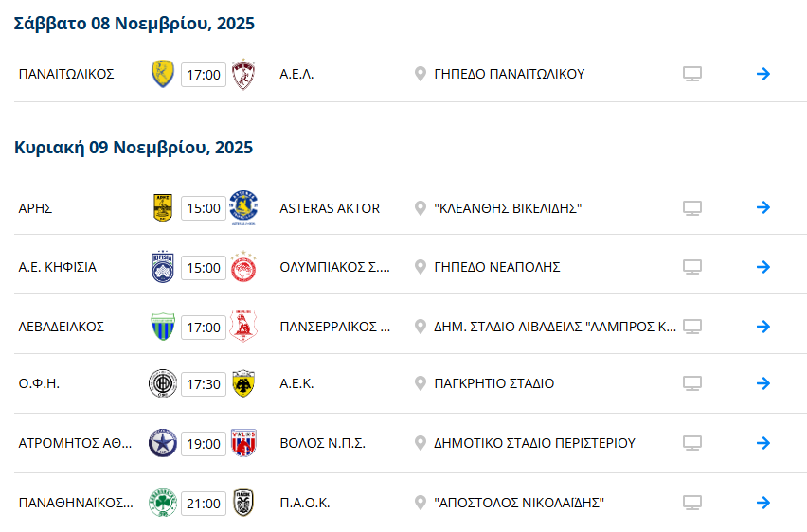Image resolution: width=807 pixels, height=532 pixels.
Task: Click the "ΚΛΕΑΝΘΗΣ ΒΙΚΕΛΙΔΗΣ" stadium name
Action: [x=507, y=208]
